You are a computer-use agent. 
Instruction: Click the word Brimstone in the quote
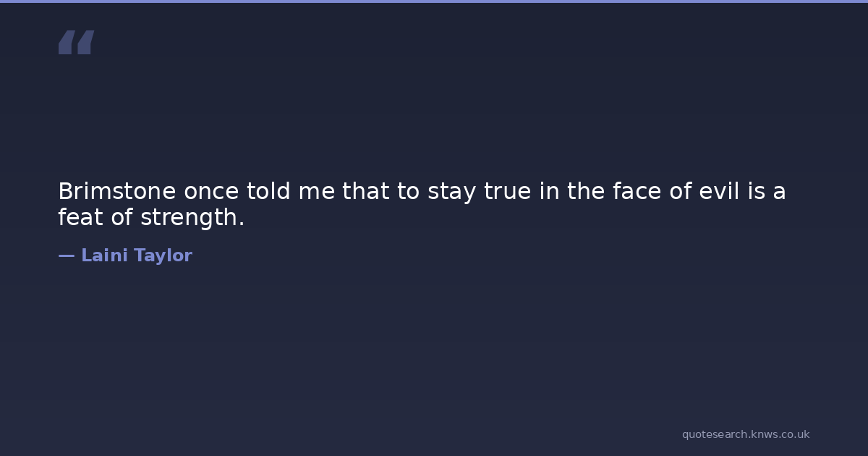117,192
